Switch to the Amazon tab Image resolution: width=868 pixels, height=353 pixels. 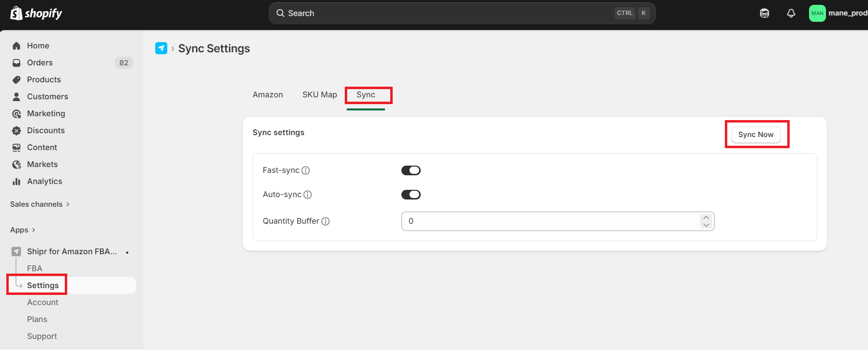[268, 95]
